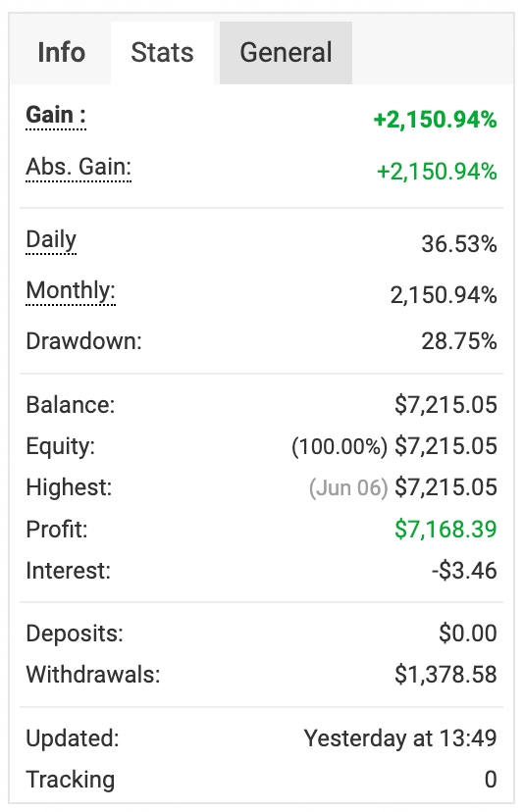Click the Equity (100.00%) percentage
Image resolution: width=524 pixels, height=812 pixels.
coord(340,446)
